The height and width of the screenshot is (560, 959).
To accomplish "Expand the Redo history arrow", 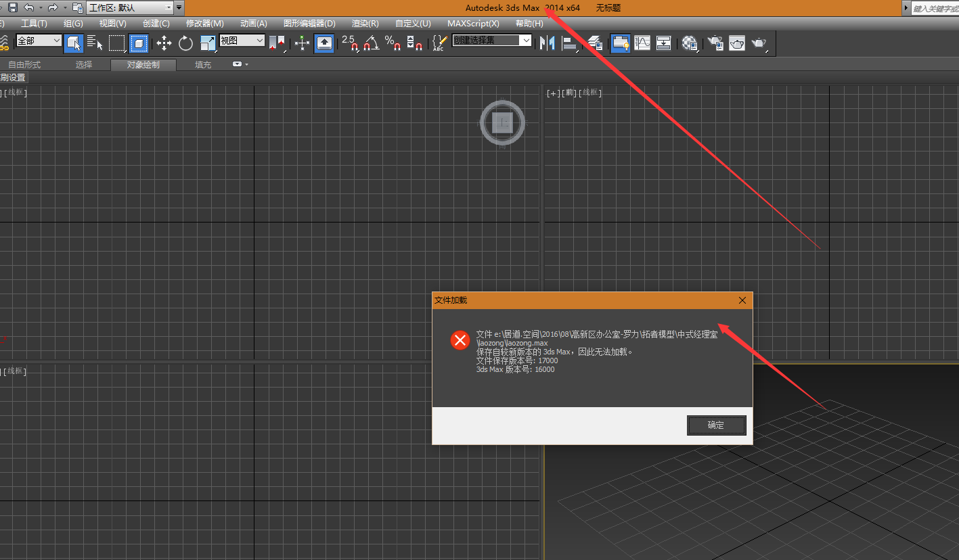I will [x=64, y=7].
